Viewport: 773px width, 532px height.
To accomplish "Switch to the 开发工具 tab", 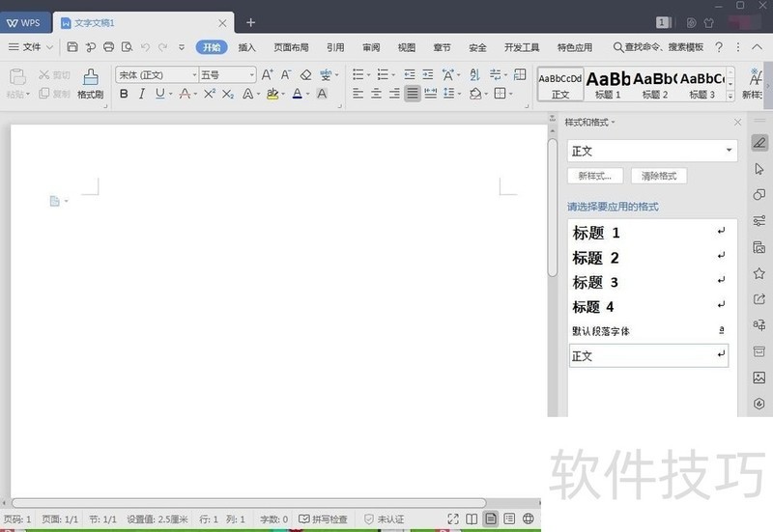I will pyautogui.click(x=522, y=47).
